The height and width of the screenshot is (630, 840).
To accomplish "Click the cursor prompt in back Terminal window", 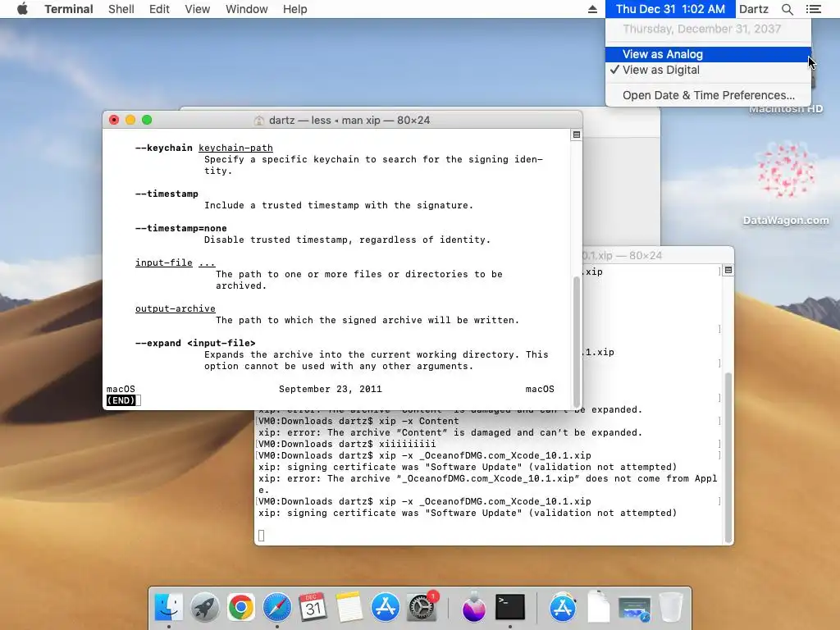I will click(262, 535).
